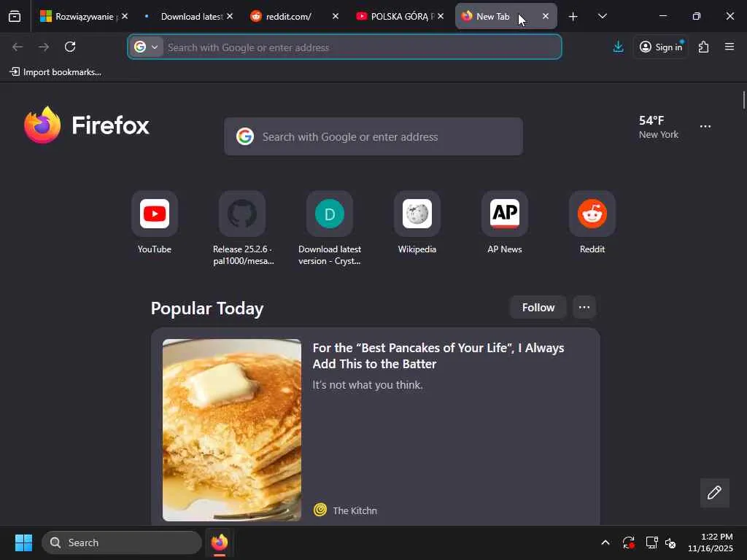This screenshot has height=560, width=747.
Task: Click the Firefox logo on the page
Action: [87, 125]
